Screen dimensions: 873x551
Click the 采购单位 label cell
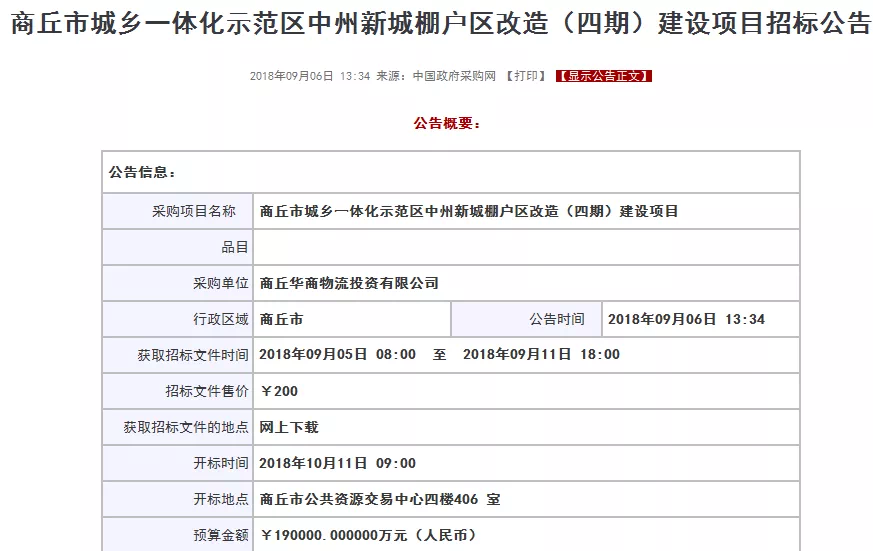pos(178,283)
